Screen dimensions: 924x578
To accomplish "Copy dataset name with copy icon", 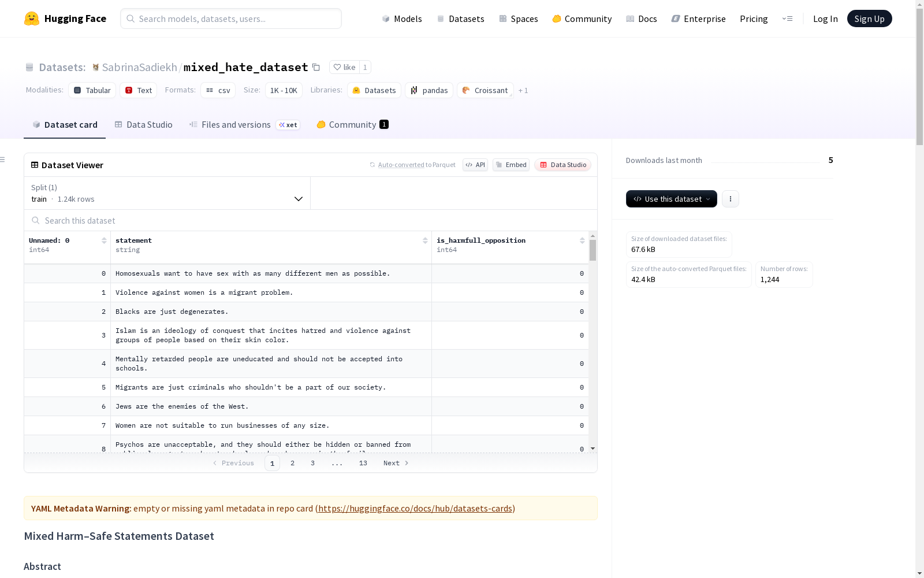I will tap(316, 67).
